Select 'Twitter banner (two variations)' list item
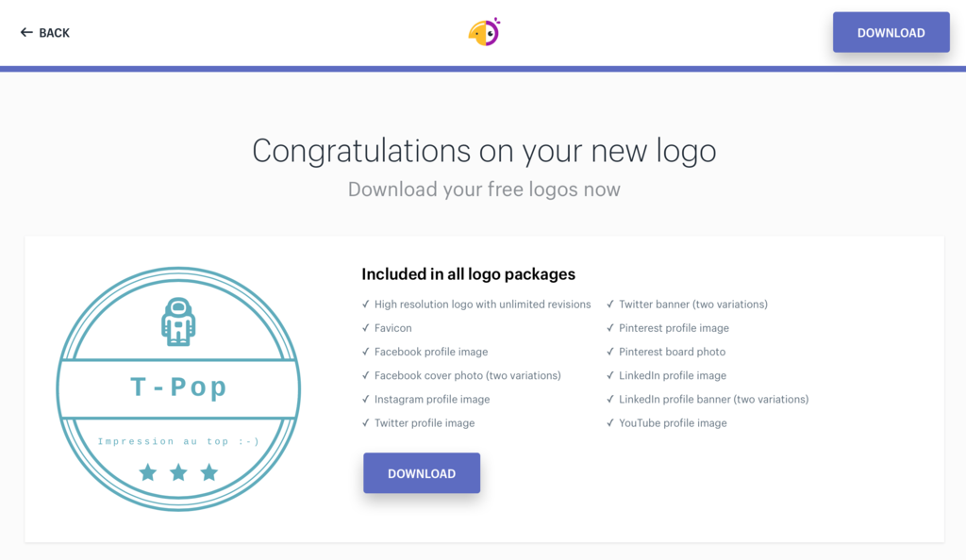966x560 pixels. (692, 305)
